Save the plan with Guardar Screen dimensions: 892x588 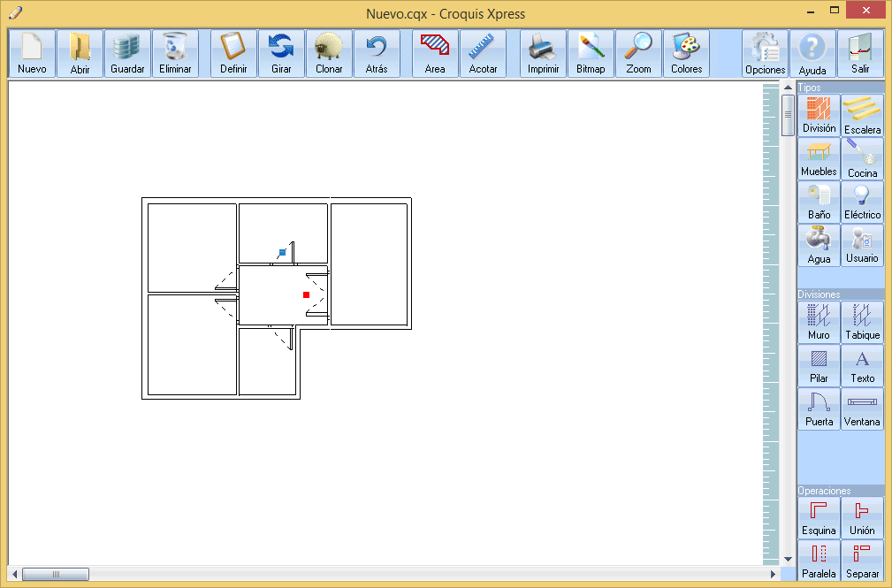pos(127,54)
